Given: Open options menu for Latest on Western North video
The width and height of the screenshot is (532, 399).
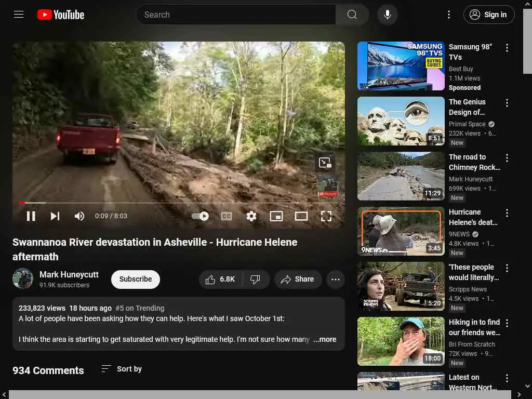Looking at the screenshot, I should 507,378.
